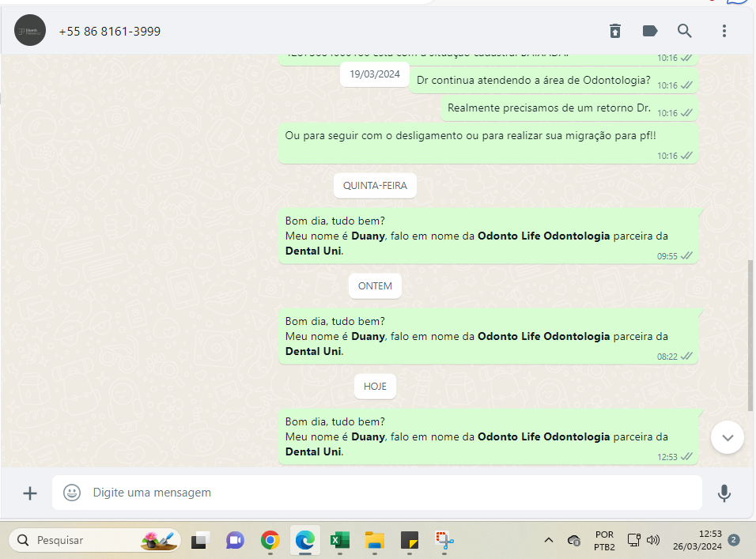Click the label tag icon in header
The width and height of the screenshot is (756, 559).
650,31
